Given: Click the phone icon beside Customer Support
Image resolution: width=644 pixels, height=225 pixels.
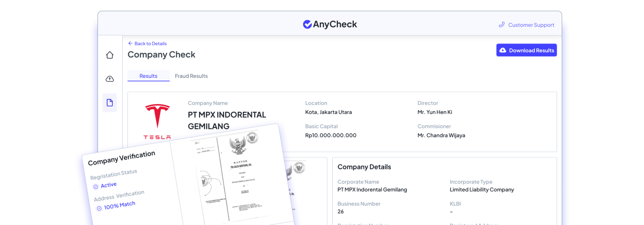Looking at the screenshot, I should [502, 25].
